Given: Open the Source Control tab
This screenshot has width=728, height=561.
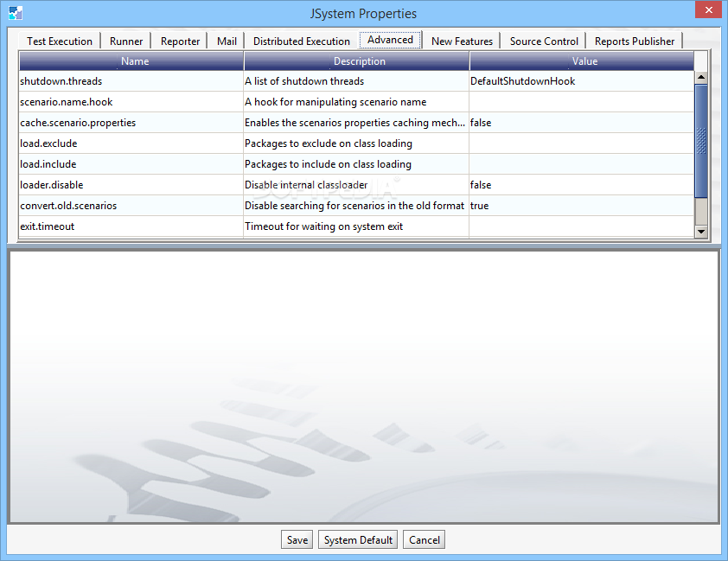Looking at the screenshot, I should (544, 41).
